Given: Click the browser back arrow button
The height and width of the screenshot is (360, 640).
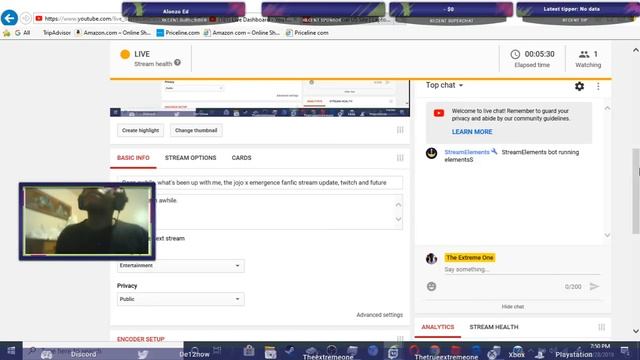Looking at the screenshot, I should [9, 18].
